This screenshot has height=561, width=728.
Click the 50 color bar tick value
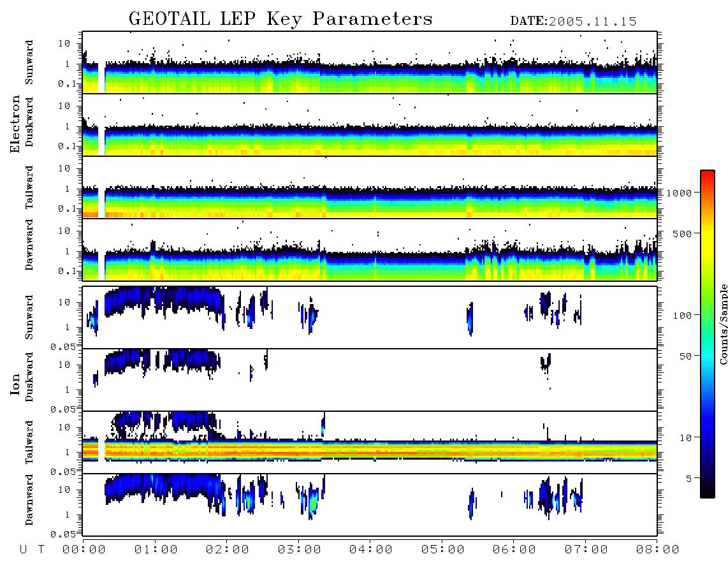pos(686,356)
